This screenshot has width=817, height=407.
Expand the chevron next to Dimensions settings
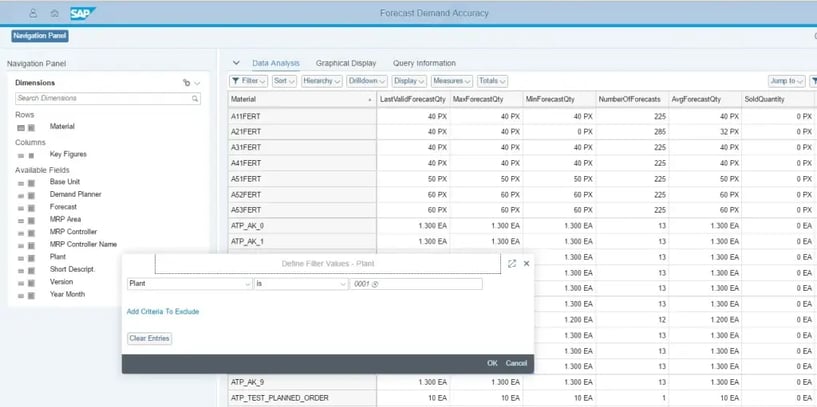point(197,83)
